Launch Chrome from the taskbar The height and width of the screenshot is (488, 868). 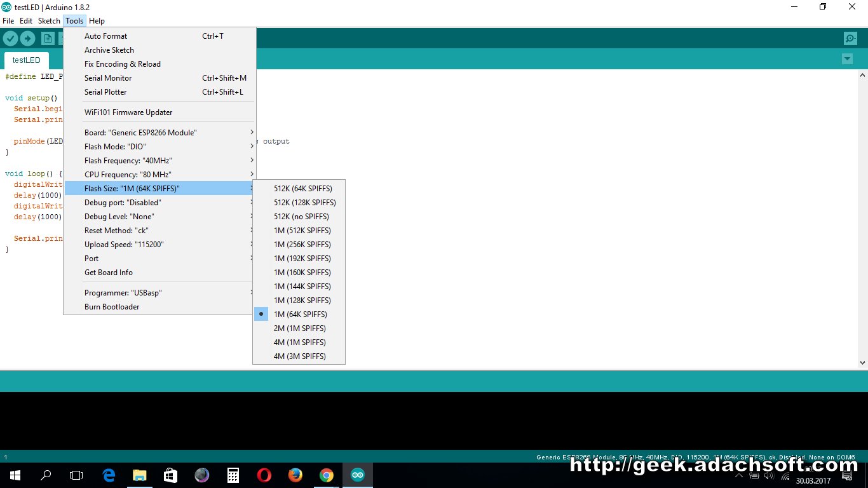coord(327,475)
